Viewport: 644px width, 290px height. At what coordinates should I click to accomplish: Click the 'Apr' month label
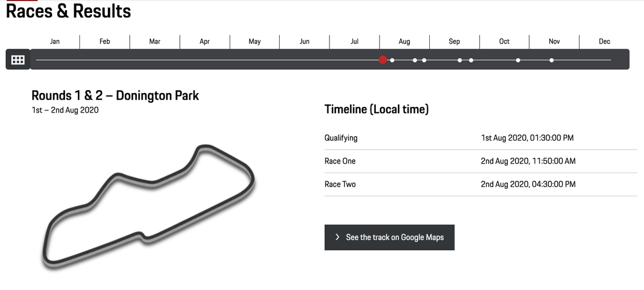(x=204, y=41)
